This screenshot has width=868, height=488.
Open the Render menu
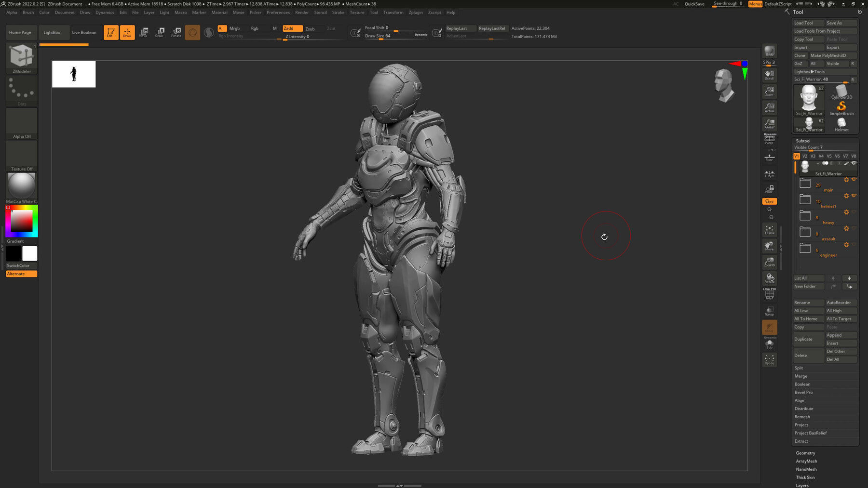pyautogui.click(x=302, y=13)
